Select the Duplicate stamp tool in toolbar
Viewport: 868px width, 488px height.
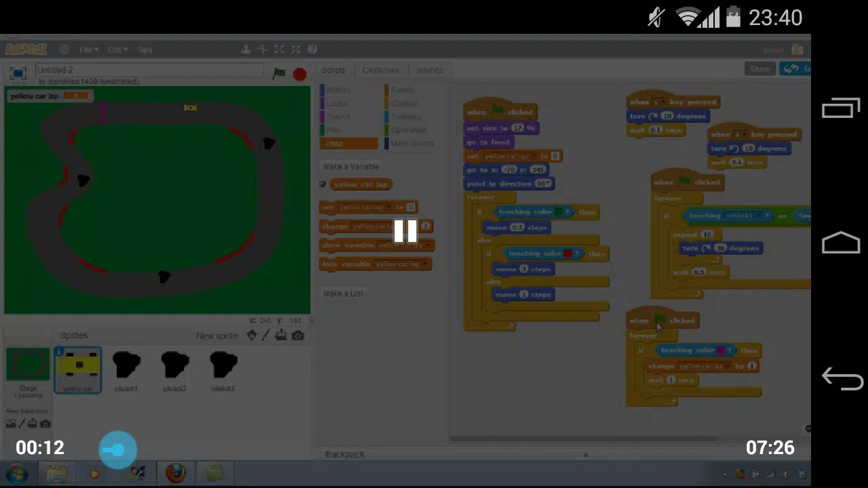247,49
